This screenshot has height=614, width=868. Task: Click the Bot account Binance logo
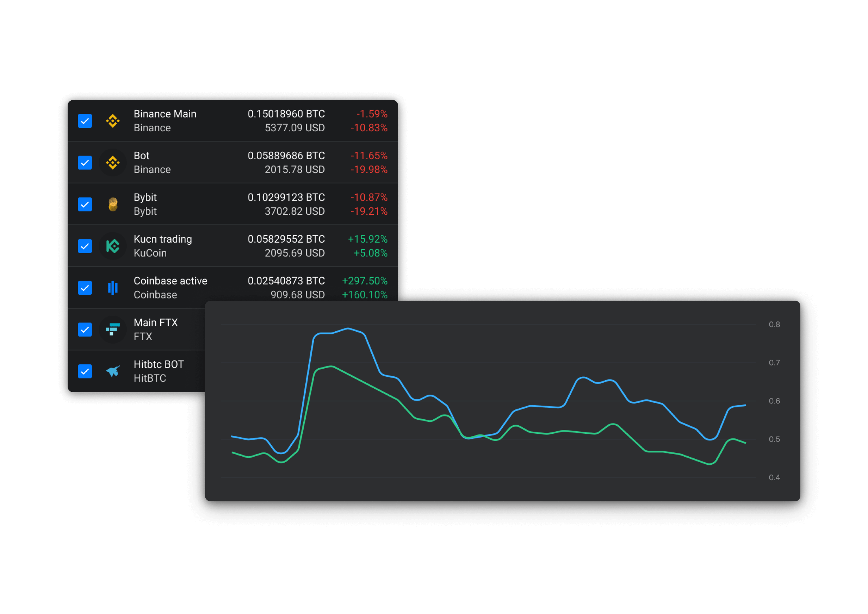(x=113, y=163)
